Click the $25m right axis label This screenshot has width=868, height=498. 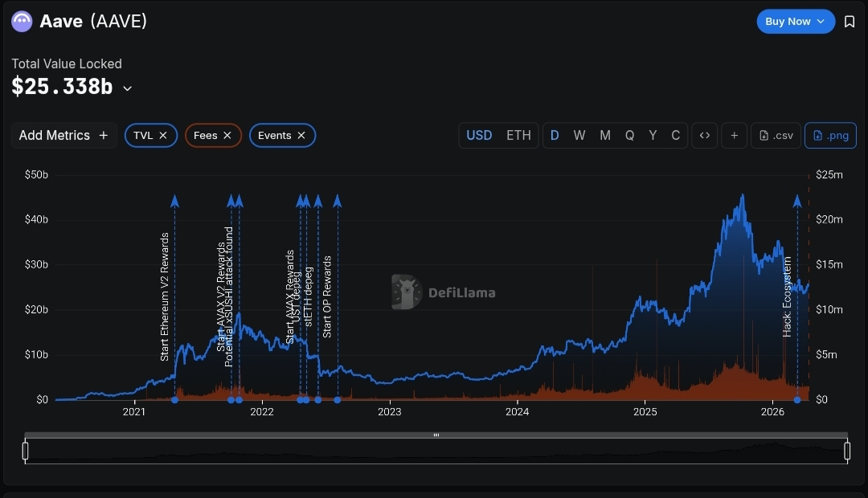click(x=829, y=175)
